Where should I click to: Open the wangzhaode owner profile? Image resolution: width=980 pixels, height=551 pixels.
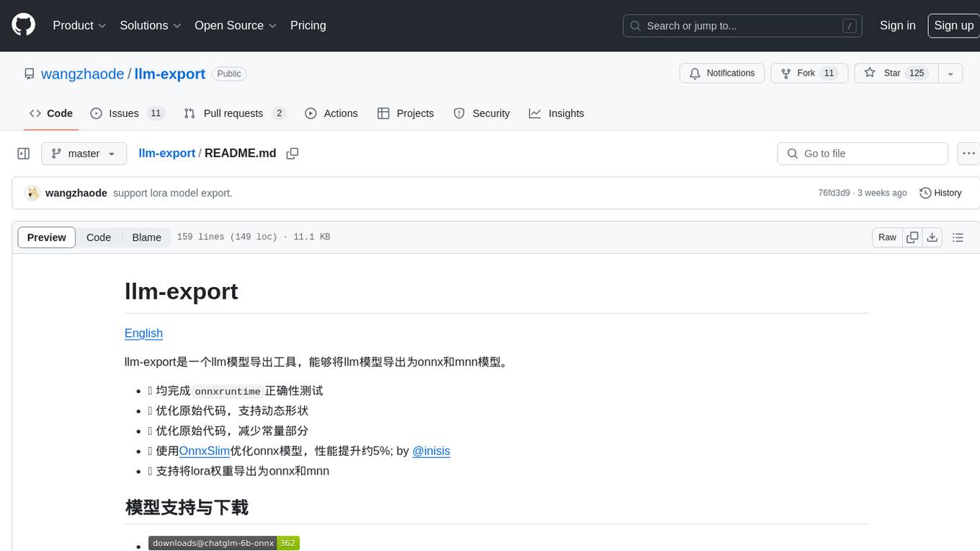pos(82,74)
